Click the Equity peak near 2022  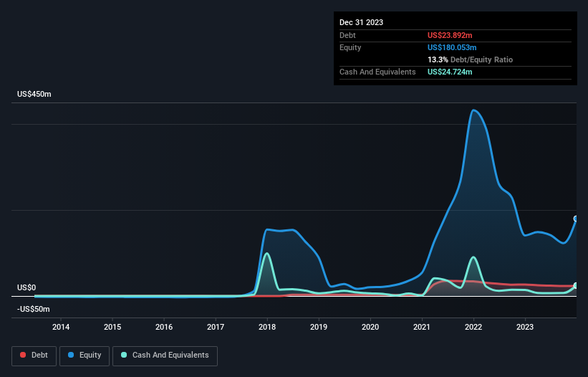click(473, 110)
